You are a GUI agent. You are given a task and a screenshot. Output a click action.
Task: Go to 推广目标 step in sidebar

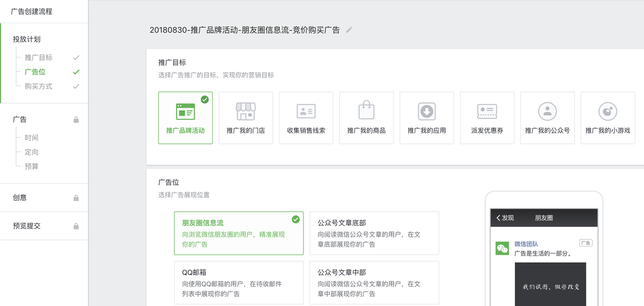pos(39,58)
